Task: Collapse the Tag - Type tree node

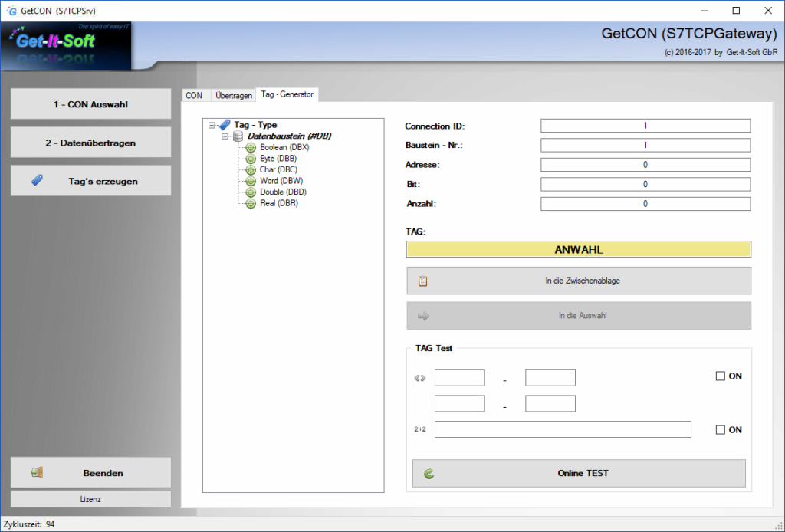Action: [x=213, y=124]
